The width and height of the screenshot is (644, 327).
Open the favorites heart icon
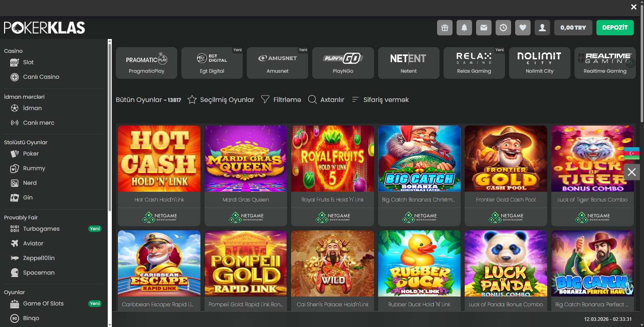(x=523, y=28)
